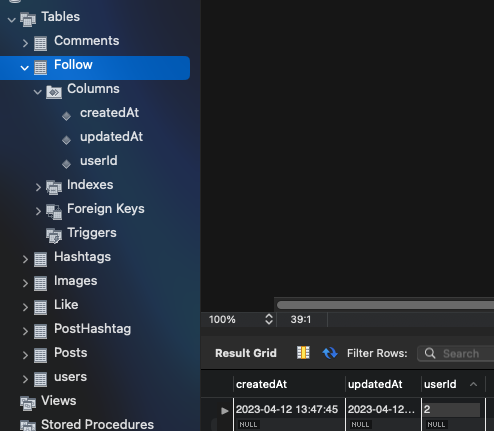The width and height of the screenshot is (494, 431).
Task: Expand the Indexes chevron
Action: click(38, 187)
